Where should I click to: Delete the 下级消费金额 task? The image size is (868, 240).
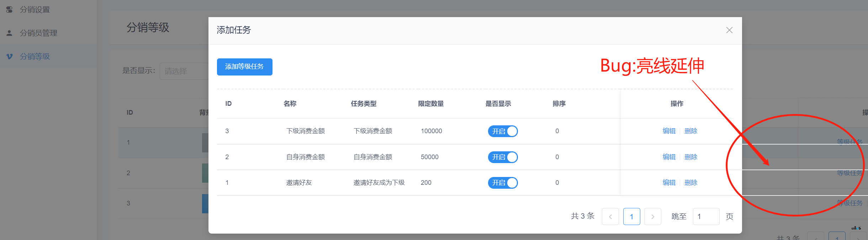[x=691, y=131]
